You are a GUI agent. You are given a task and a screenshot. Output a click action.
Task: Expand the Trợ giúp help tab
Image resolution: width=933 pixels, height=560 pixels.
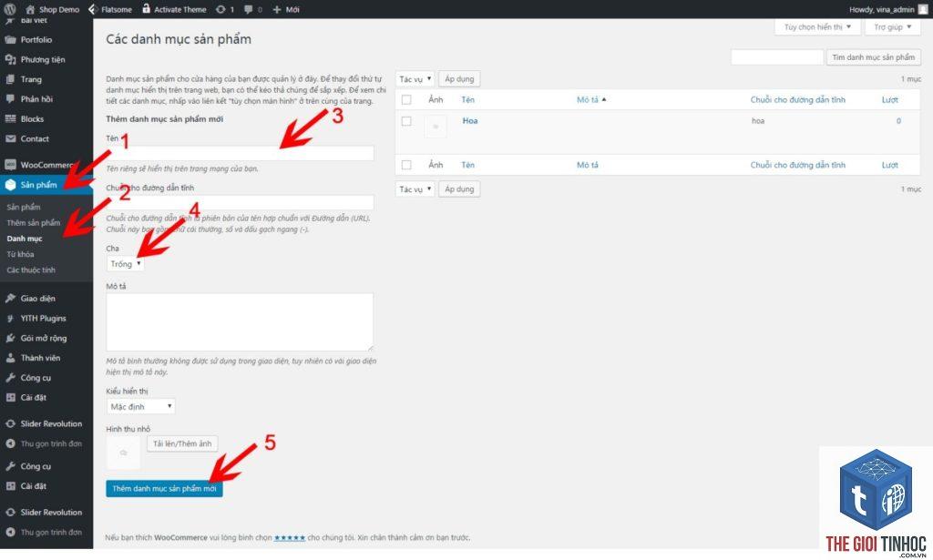(x=893, y=27)
